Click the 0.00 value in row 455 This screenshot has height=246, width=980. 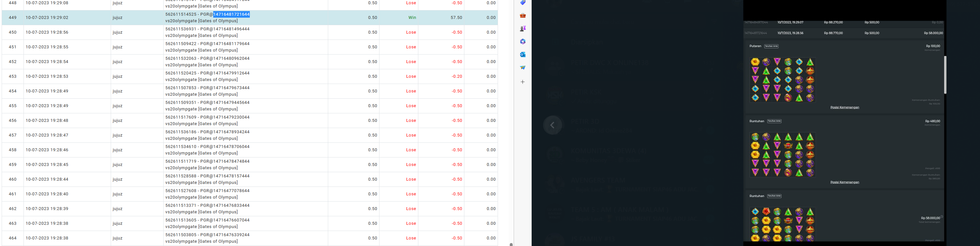point(491,106)
